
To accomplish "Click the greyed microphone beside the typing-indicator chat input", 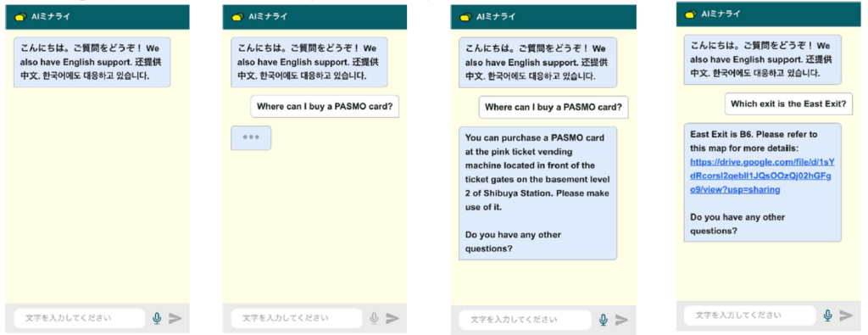I will [x=374, y=318].
